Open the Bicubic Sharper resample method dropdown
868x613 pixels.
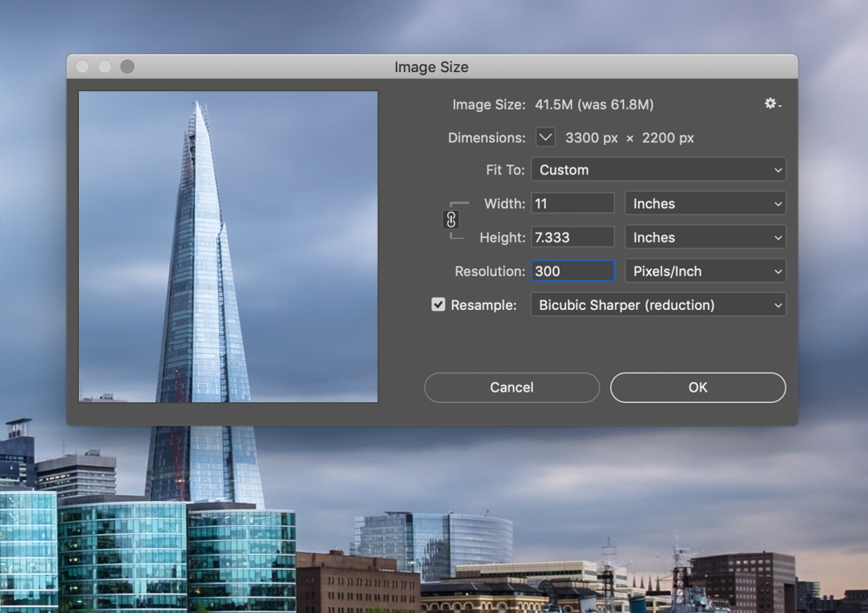click(x=658, y=305)
